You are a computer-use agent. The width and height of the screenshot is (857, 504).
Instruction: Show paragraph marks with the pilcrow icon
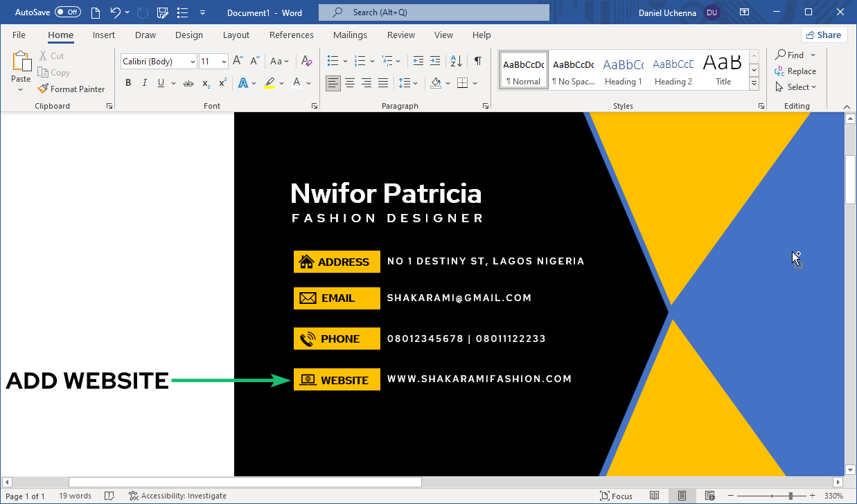tap(477, 61)
